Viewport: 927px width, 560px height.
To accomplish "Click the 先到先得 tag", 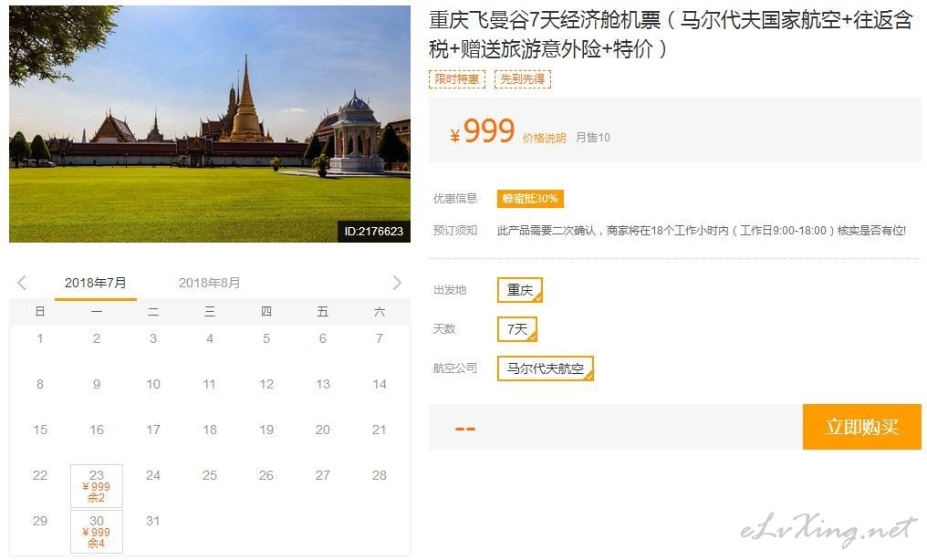I will coord(523,79).
